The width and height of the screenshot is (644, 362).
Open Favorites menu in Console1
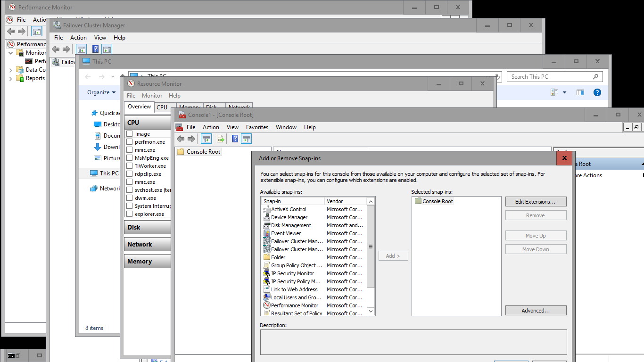pyautogui.click(x=257, y=127)
